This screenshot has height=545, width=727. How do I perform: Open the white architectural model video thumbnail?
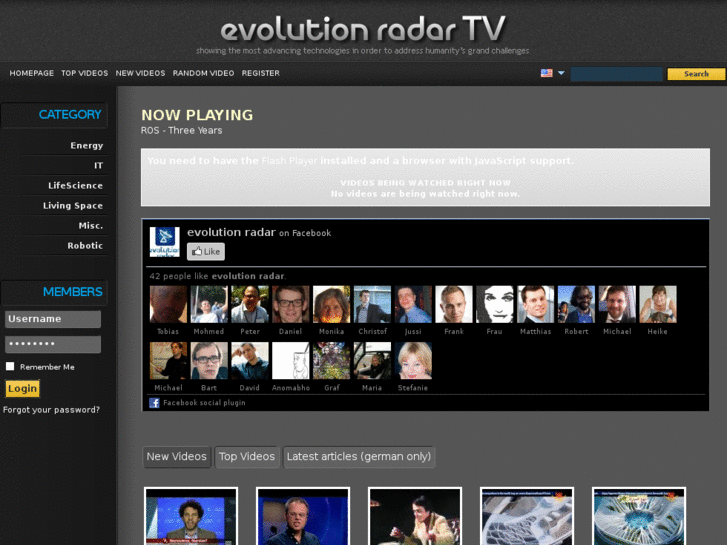point(527,516)
